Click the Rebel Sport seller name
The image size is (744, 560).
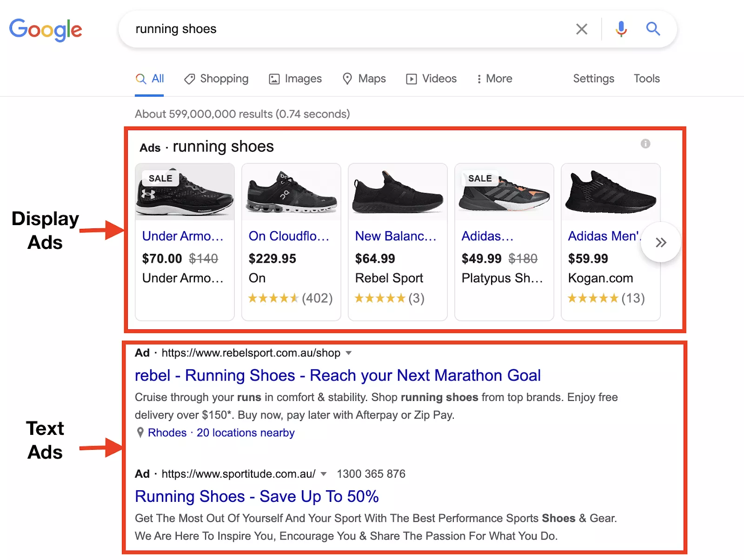tap(389, 278)
